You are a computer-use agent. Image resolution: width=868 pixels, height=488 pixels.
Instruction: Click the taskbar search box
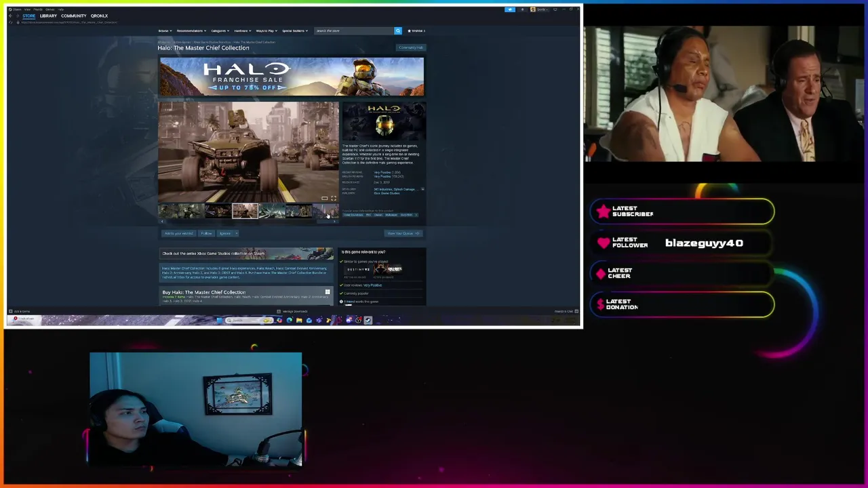[x=248, y=320]
